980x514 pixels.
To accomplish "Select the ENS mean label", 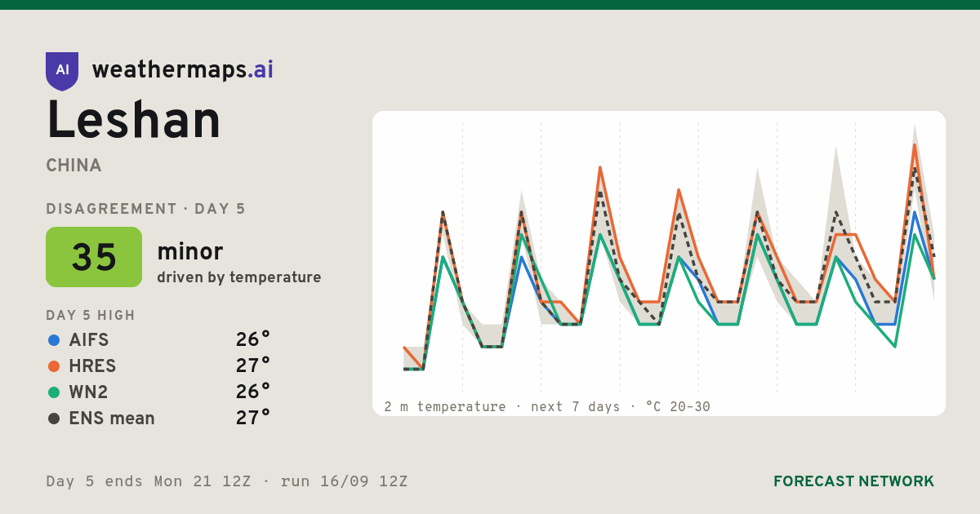I will point(112,419).
